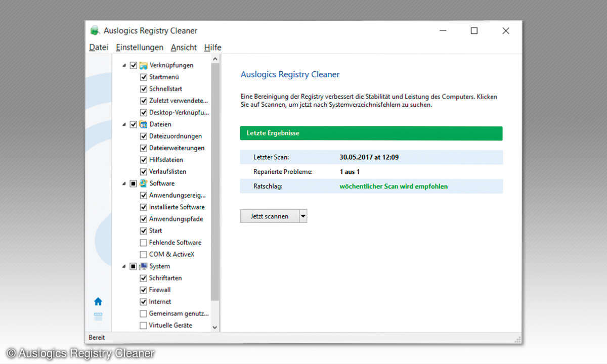607x364 pixels.
Task: Minimize the Registry Cleaner window
Action: click(442, 31)
